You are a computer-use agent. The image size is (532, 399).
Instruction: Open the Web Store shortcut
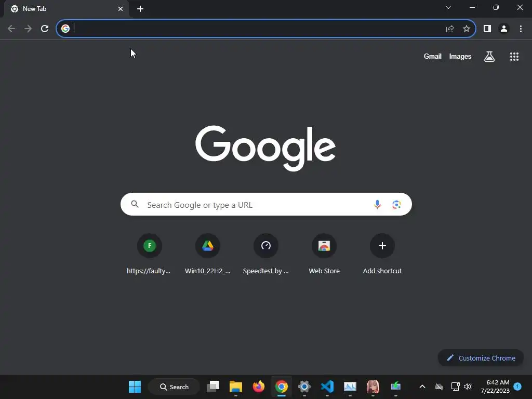(324, 254)
